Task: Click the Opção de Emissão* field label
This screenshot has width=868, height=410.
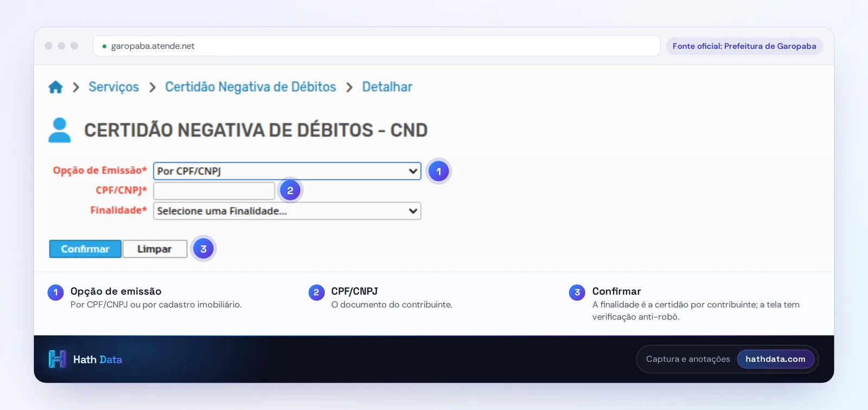Action: pos(100,171)
